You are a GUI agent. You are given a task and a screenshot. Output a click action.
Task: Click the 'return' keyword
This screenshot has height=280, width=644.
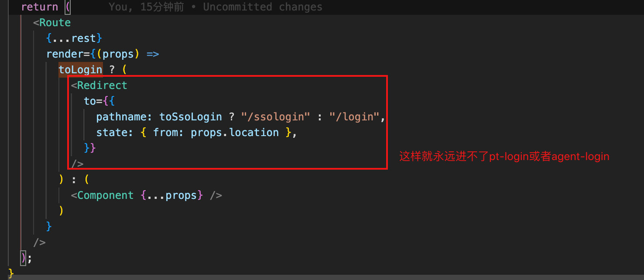click(x=39, y=7)
